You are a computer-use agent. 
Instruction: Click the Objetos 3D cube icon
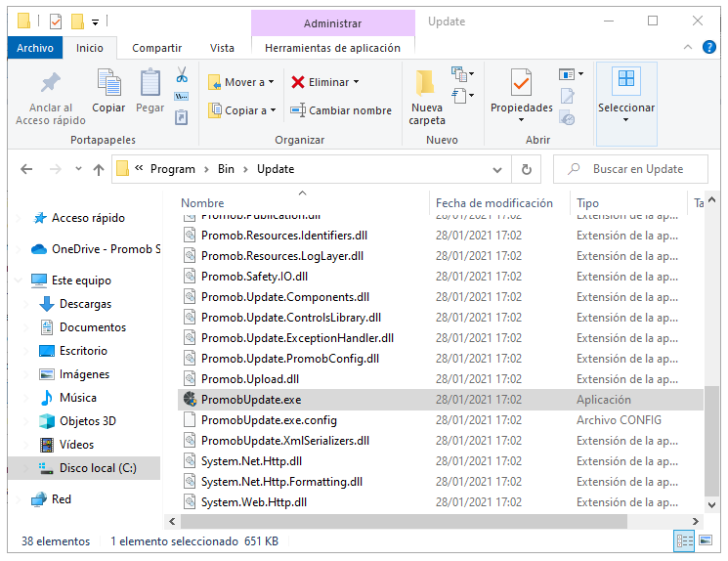pyautogui.click(x=47, y=420)
